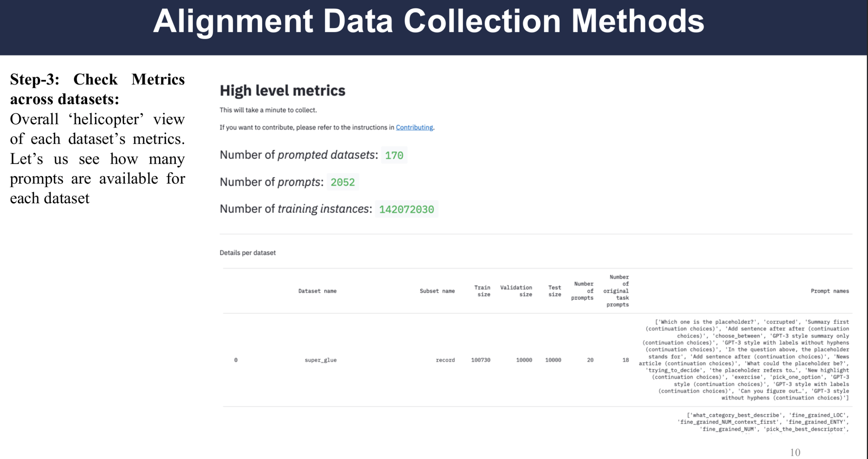Screen dimensions: 868x459
Task: Click the Subset name column header
Action: click(x=437, y=291)
